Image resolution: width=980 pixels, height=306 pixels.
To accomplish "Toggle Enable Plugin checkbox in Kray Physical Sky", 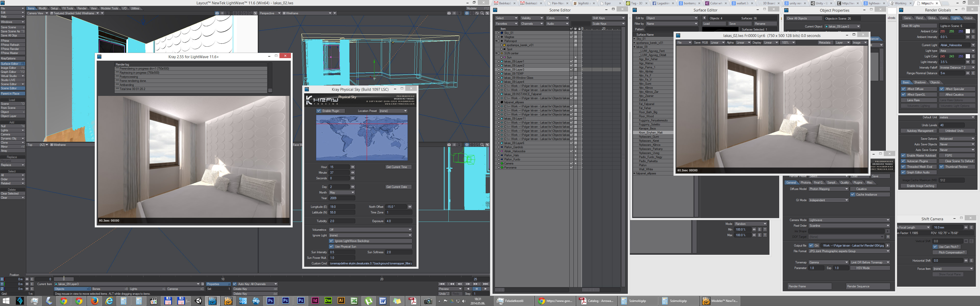I will (x=319, y=111).
